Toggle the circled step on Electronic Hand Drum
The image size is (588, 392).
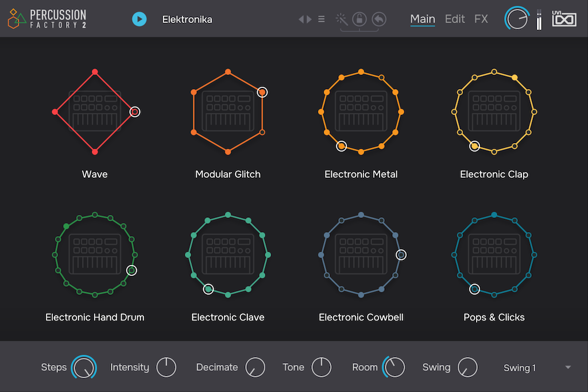point(131,270)
